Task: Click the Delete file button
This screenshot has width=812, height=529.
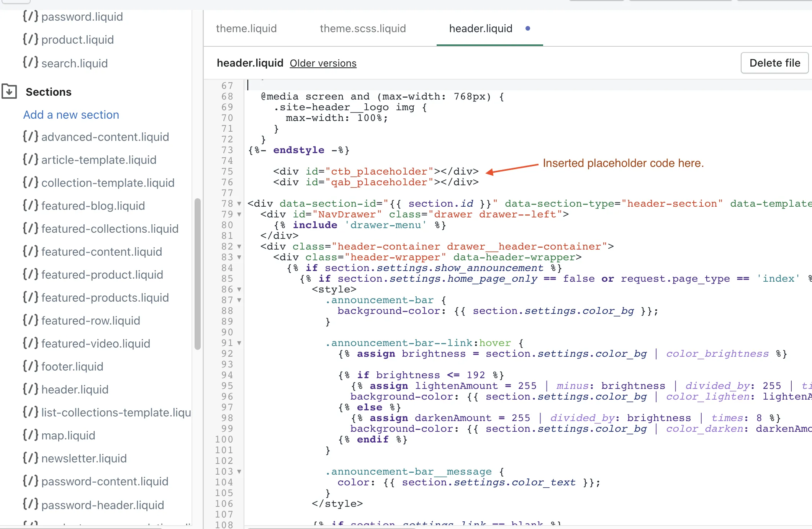Action: (x=774, y=63)
